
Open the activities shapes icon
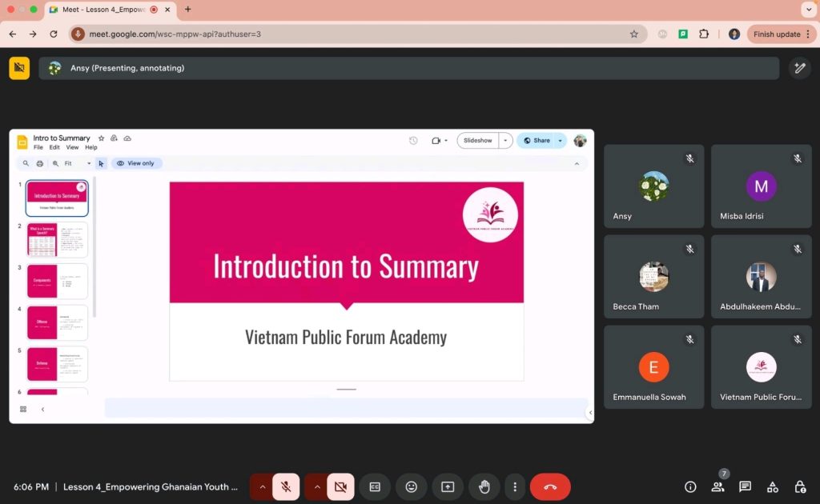pyautogui.click(x=773, y=486)
